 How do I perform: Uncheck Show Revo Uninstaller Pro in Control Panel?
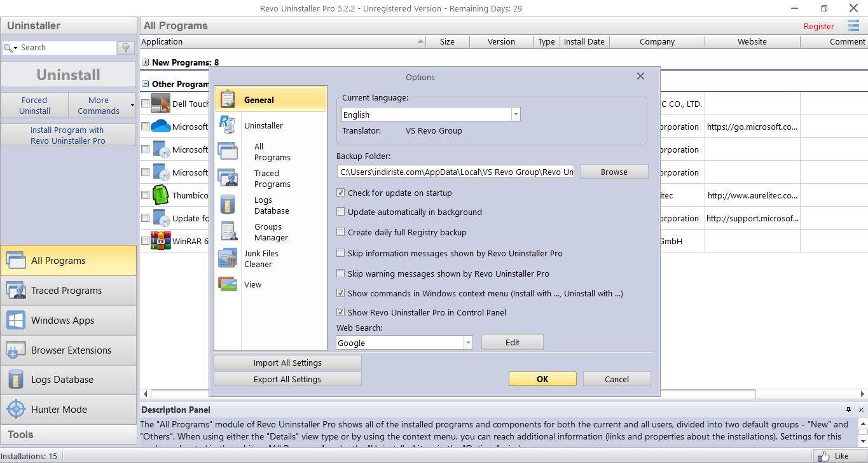[x=341, y=312]
